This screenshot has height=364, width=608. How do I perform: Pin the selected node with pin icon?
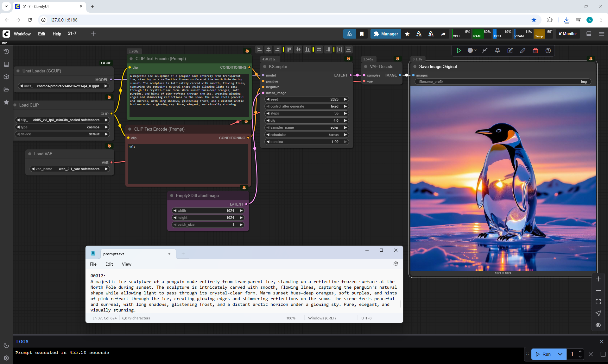click(x=497, y=51)
